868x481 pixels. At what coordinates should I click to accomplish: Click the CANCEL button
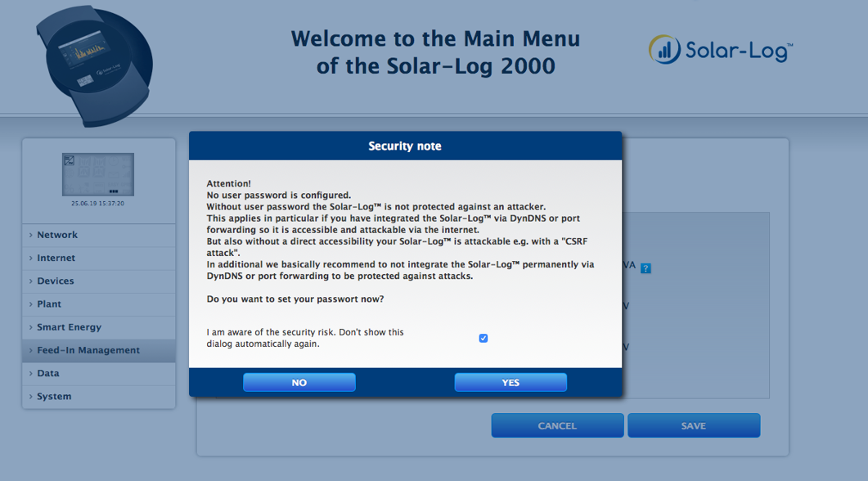tap(557, 426)
